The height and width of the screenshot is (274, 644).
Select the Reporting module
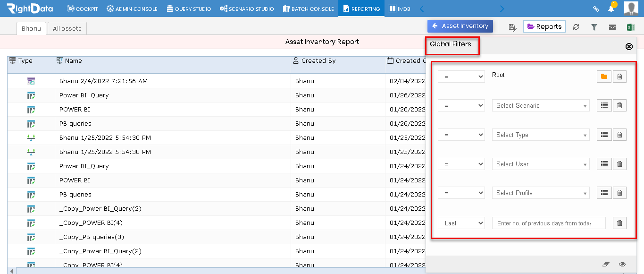click(361, 9)
